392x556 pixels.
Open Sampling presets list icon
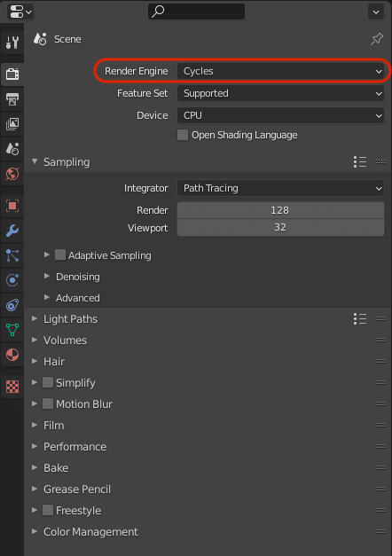(x=360, y=161)
